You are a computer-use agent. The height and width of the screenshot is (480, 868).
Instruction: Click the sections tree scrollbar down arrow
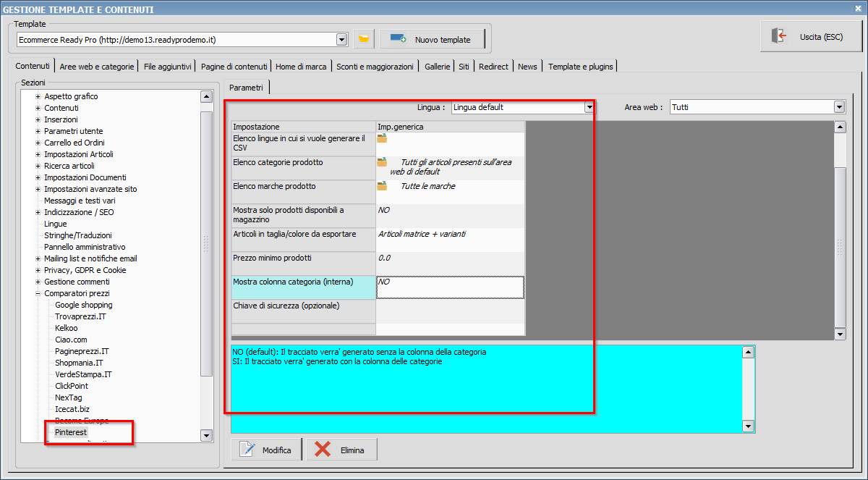[x=206, y=435]
